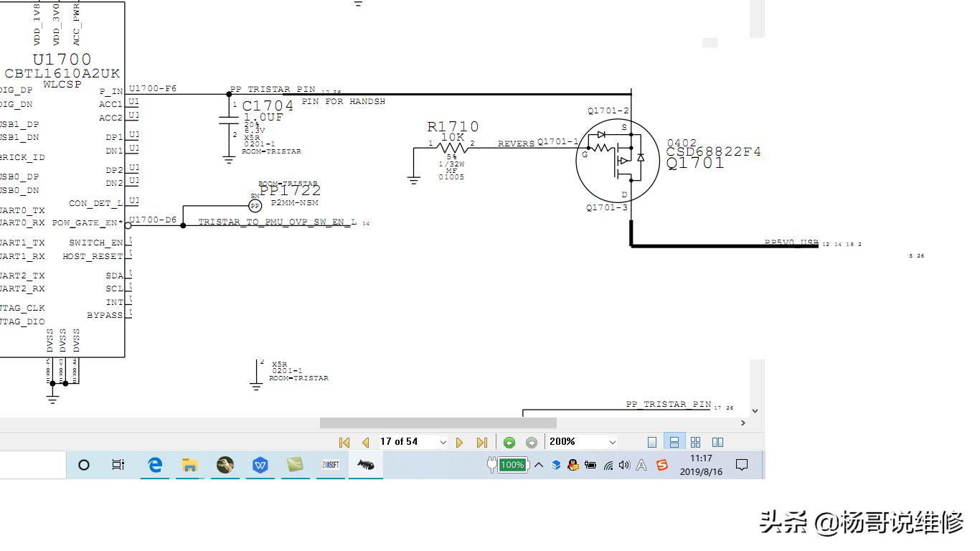The height and width of the screenshot is (551, 980).
Task: Open the taskbar volume control
Action: click(x=624, y=465)
